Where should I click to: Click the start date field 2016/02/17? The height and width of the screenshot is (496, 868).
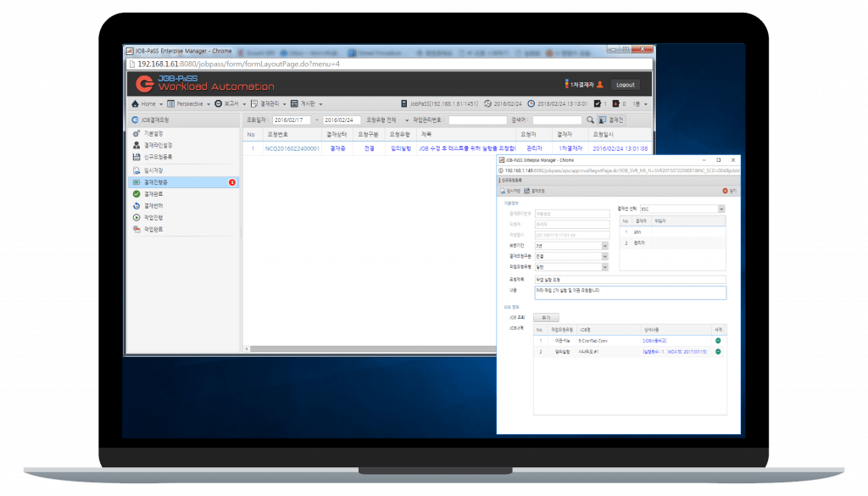(x=292, y=120)
